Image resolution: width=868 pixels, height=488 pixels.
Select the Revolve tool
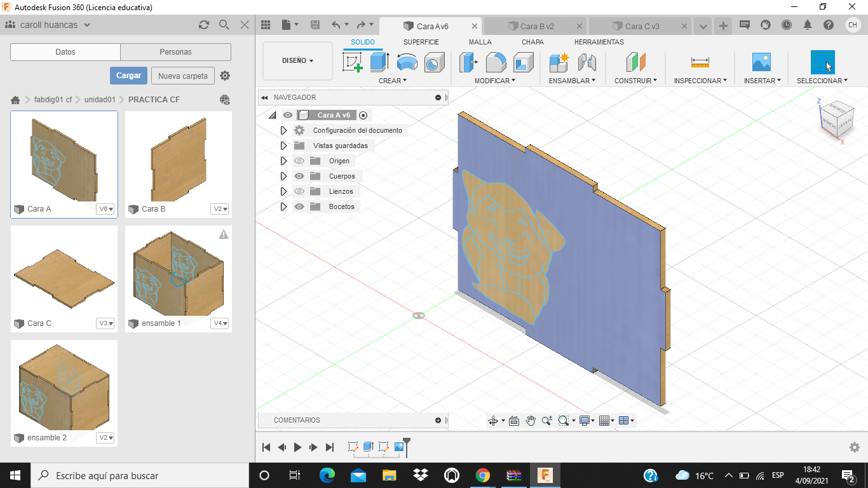tap(407, 62)
